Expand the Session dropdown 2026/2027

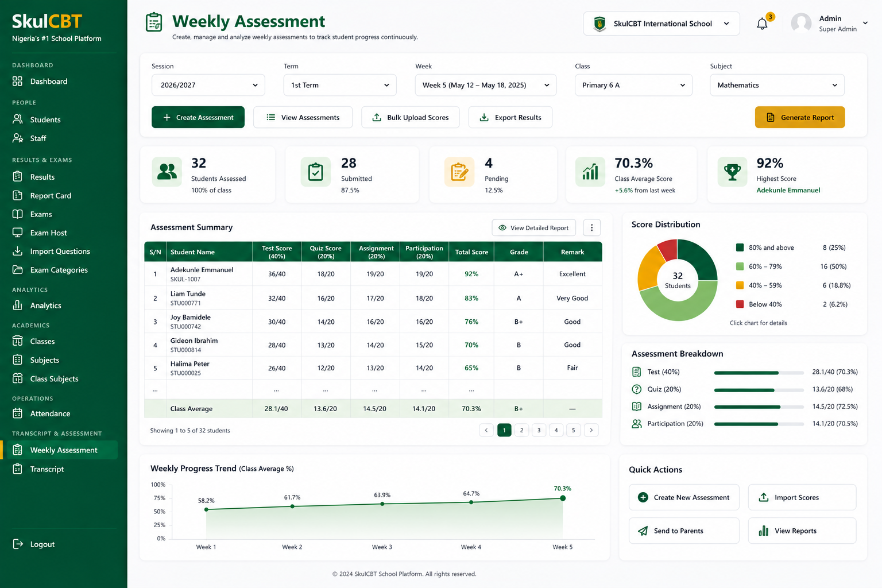click(208, 85)
